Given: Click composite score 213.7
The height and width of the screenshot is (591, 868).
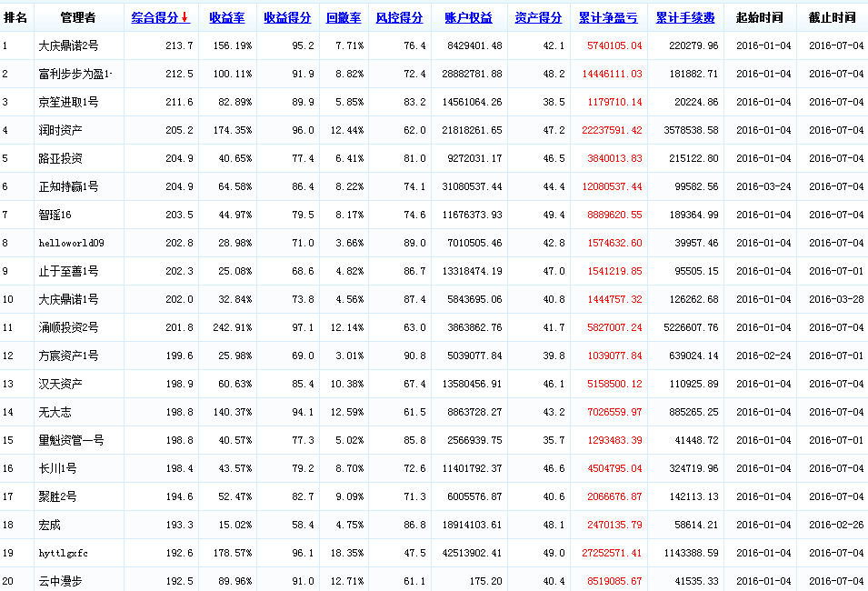Looking at the screenshot, I should (x=179, y=45).
